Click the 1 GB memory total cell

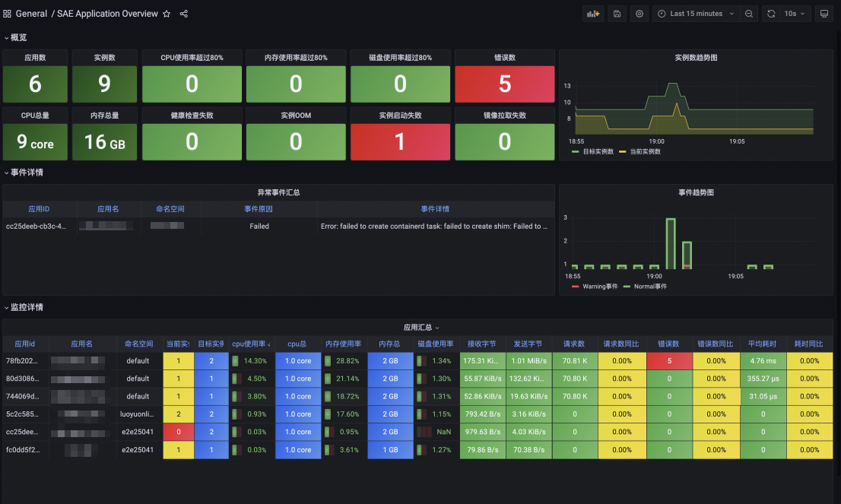[391, 450]
